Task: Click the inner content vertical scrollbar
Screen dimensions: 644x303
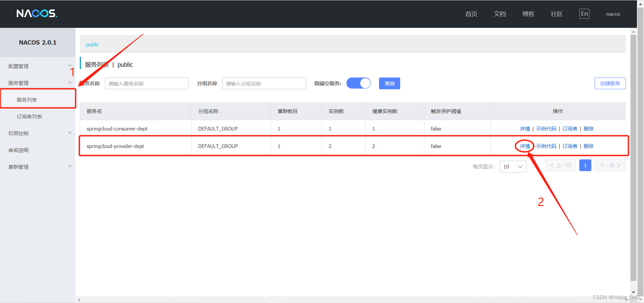Action: [x=633, y=158]
